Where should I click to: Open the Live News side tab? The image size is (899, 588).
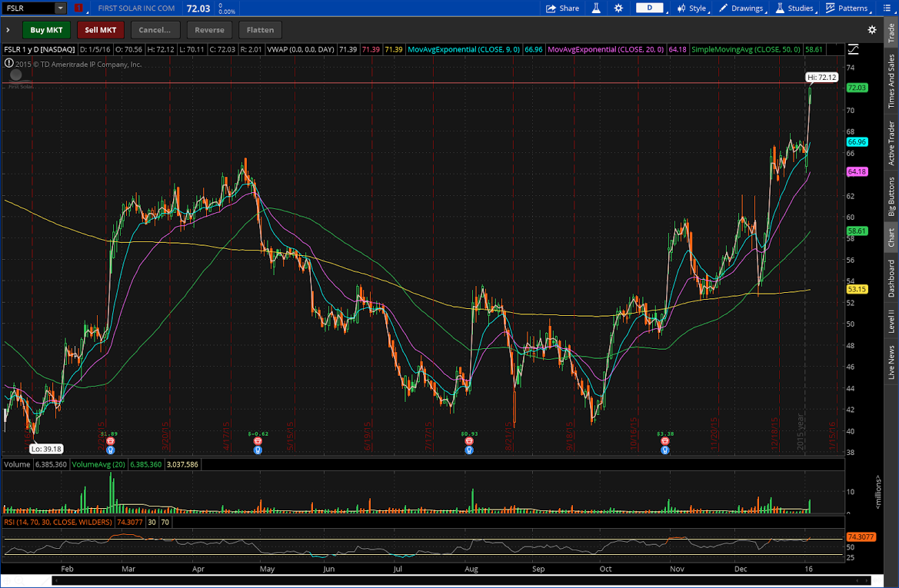coord(891,361)
